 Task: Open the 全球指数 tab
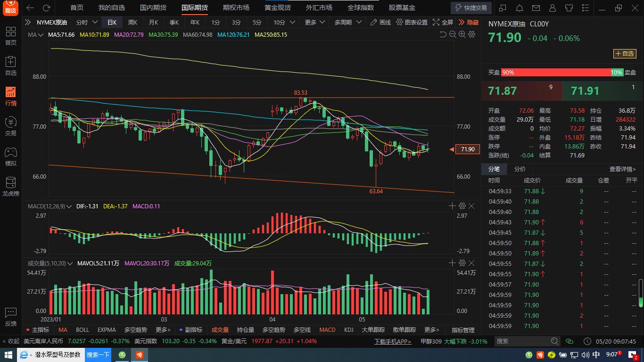tap(361, 8)
